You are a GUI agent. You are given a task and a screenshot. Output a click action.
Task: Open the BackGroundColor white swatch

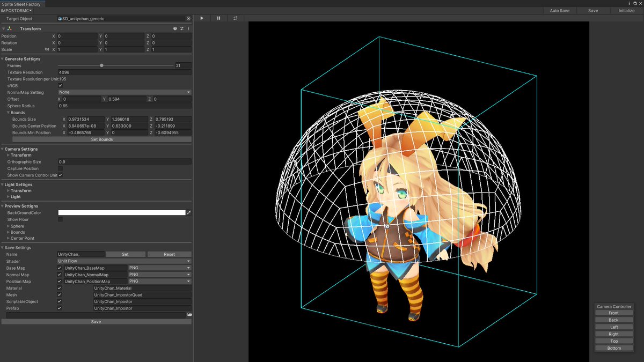(122, 213)
